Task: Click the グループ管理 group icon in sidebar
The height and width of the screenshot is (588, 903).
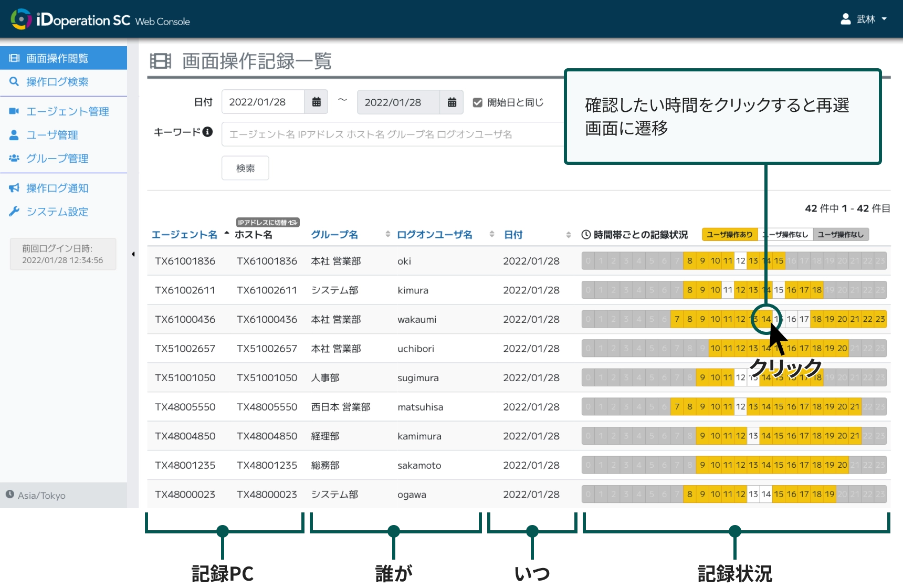Action: tap(14, 159)
